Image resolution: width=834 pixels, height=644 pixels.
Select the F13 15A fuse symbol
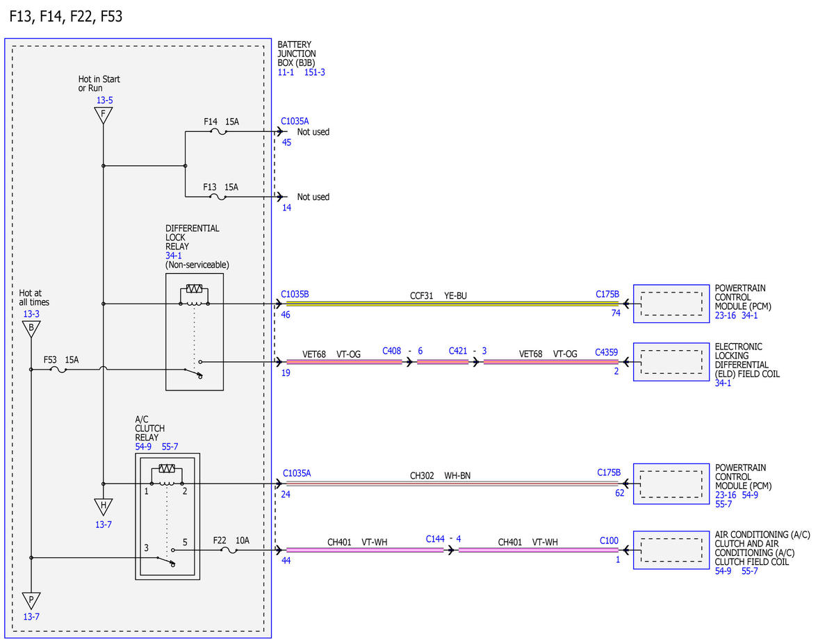pos(218,197)
